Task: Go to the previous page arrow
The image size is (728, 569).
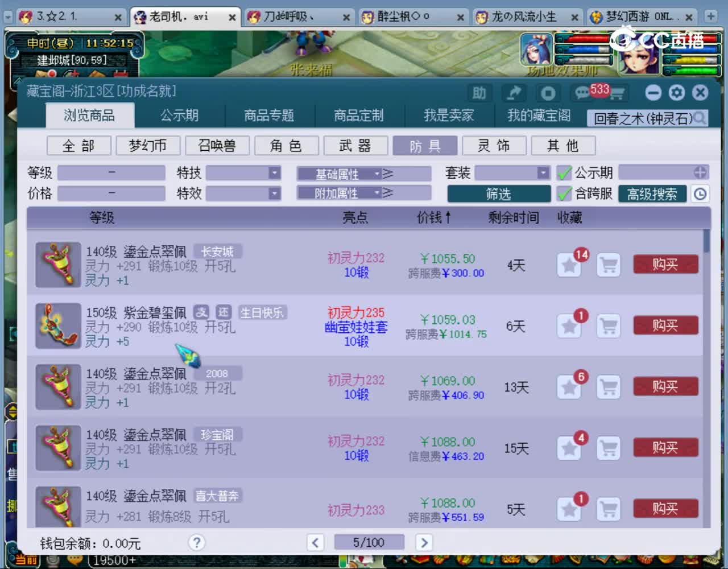Action: (x=316, y=542)
